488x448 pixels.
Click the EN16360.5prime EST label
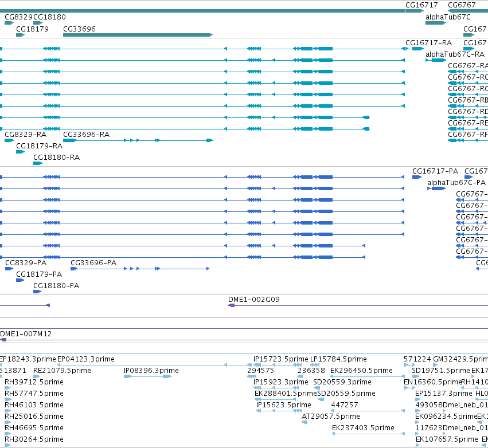point(432,382)
